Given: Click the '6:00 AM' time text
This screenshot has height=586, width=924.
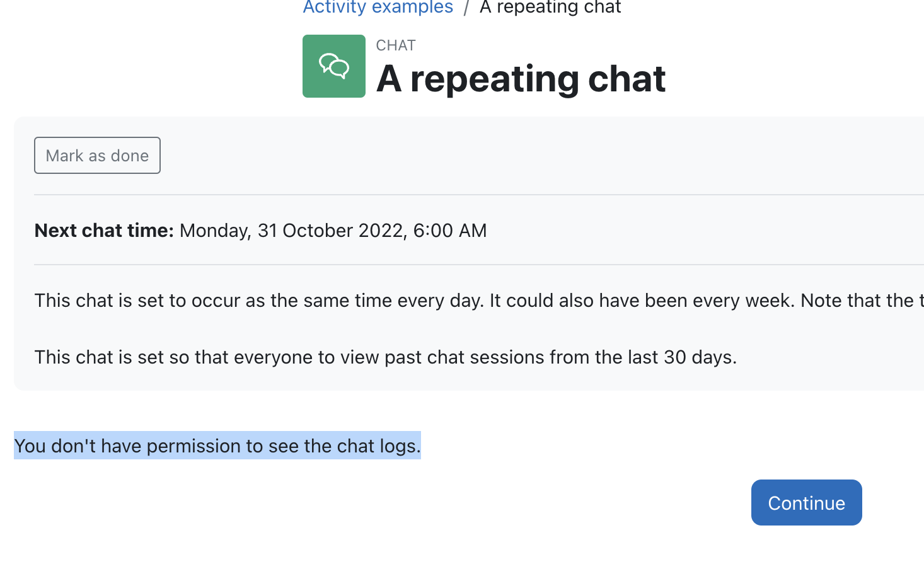Looking at the screenshot, I should click(450, 231).
